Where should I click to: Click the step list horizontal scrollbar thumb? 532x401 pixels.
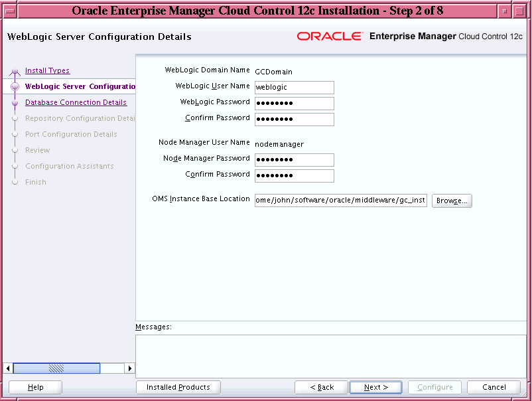coord(56,368)
